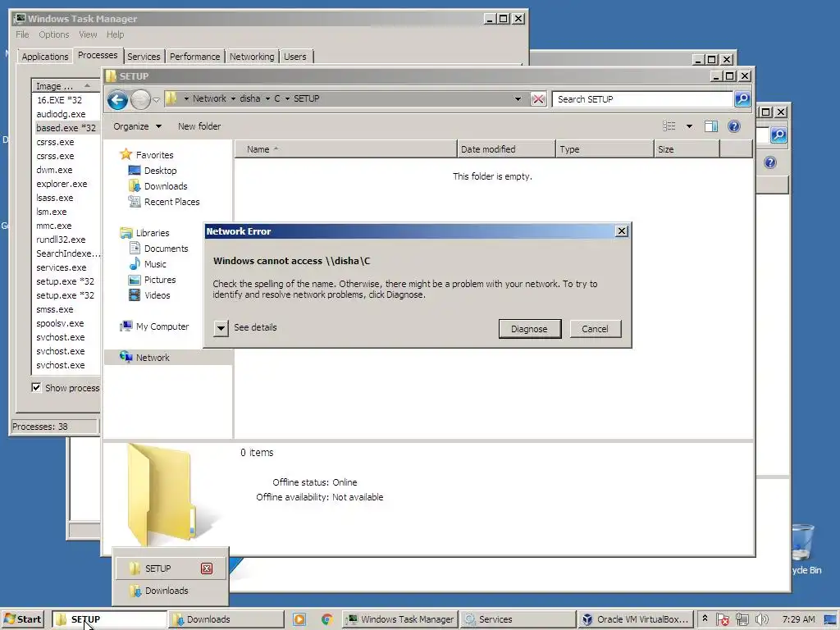Open Recent Places in navigation pane
The width and height of the screenshot is (840, 630).
click(x=171, y=202)
